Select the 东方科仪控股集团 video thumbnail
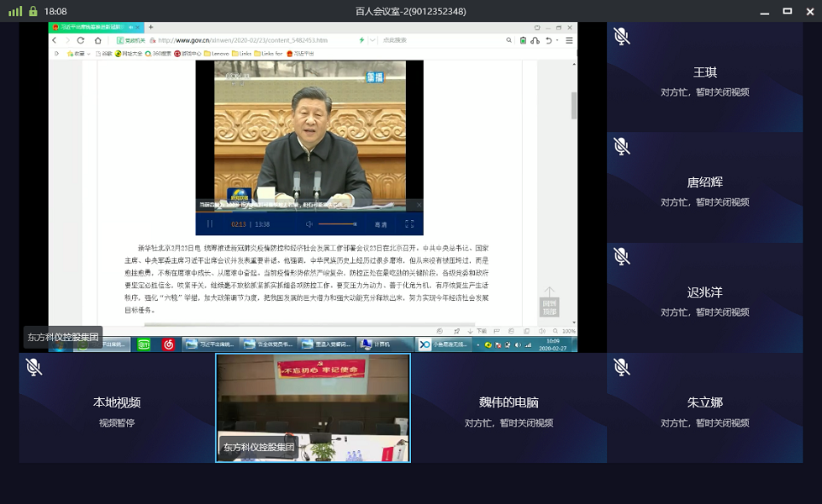 click(313, 407)
